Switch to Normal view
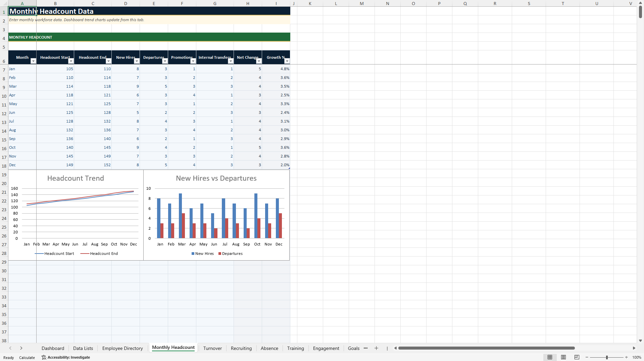The image size is (644, 361). pyautogui.click(x=550, y=357)
